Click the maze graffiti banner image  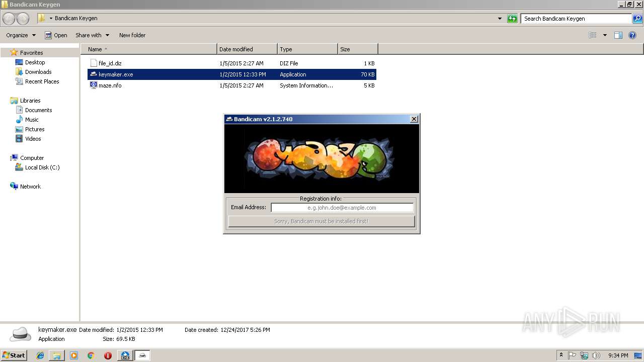[321, 159]
